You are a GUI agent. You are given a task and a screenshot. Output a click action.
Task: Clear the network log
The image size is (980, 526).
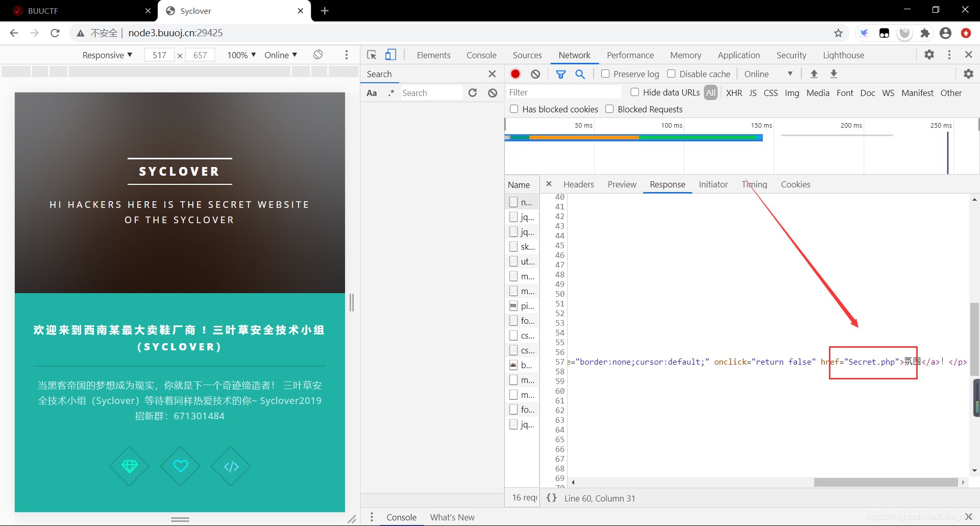(535, 74)
